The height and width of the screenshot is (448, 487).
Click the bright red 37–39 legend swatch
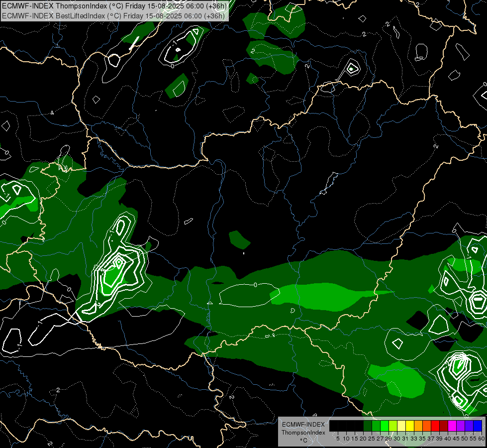tap(435, 426)
